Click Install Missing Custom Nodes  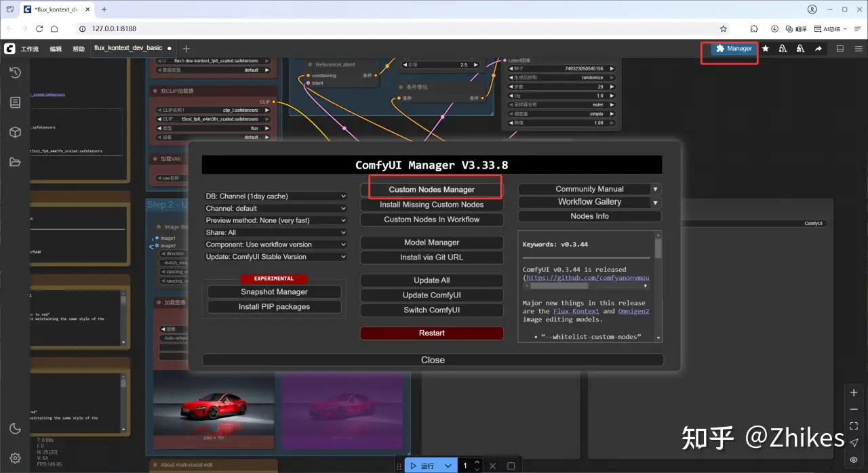(x=432, y=205)
